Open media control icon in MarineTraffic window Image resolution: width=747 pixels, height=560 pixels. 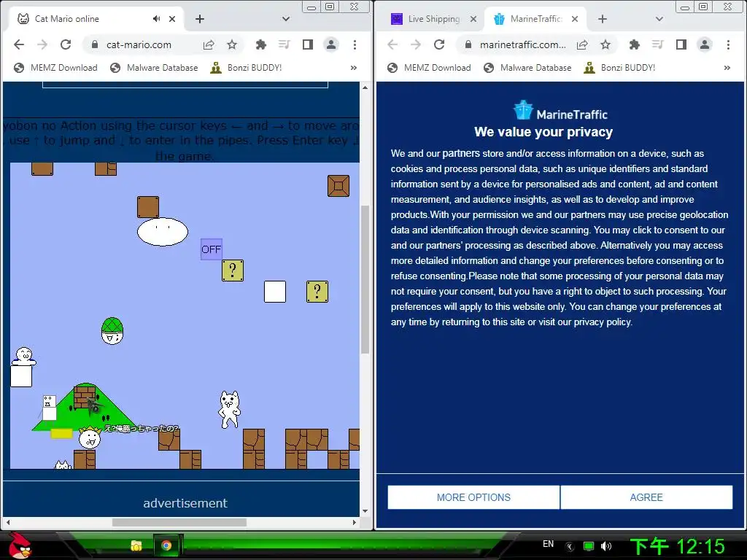pos(658,44)
